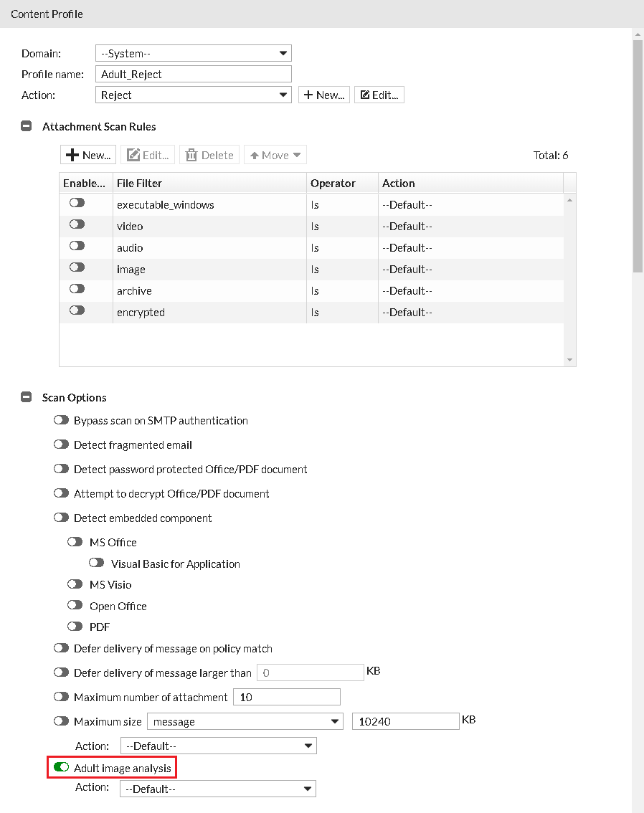Add new attachment scan rule
This screenshot has width=644, height=813.
tap(88, 155)
